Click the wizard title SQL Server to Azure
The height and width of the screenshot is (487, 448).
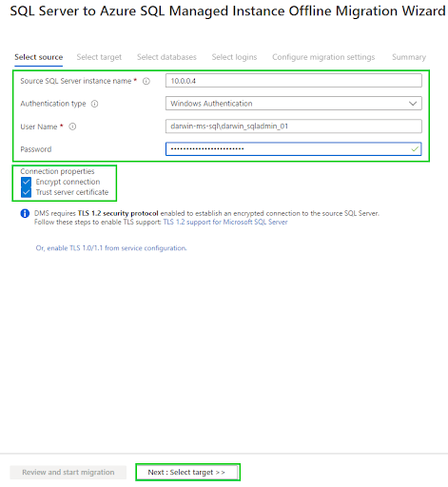coord(227,11)
